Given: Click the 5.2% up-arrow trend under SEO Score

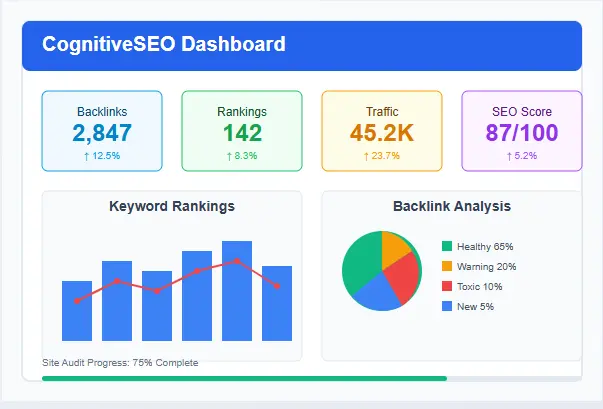Looking at the screenshot, I should tap(521, 156).
